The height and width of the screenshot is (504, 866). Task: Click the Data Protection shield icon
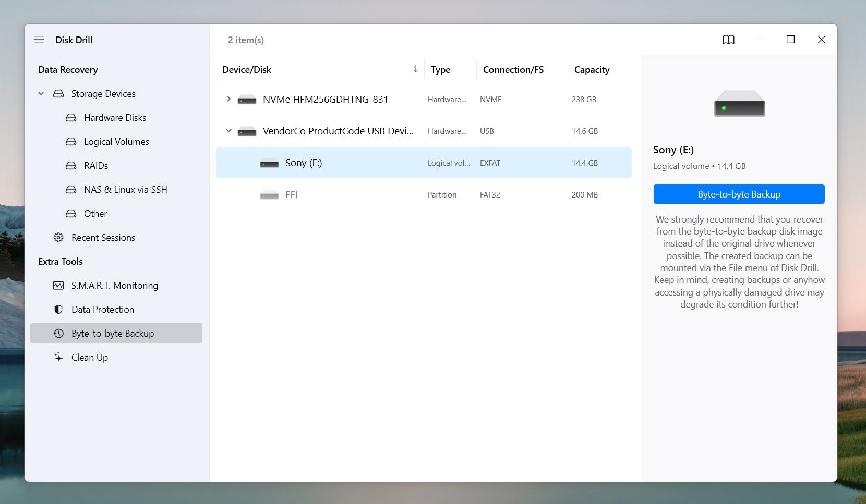coord(58,310)
